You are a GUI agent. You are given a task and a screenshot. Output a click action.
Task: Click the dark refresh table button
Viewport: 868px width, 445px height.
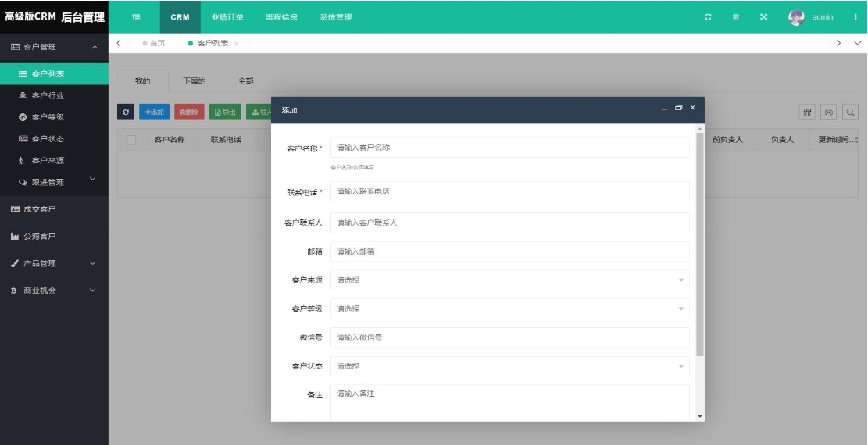click(126, 112)
